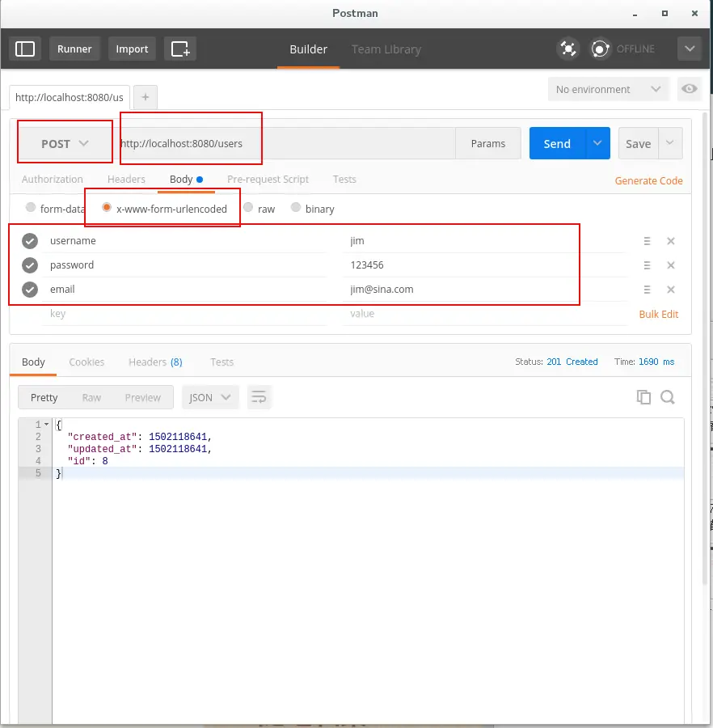The height and width of the screenshot is (728, 713).
Task: Open the request Headers tab
Action: [x=126, y=180]
